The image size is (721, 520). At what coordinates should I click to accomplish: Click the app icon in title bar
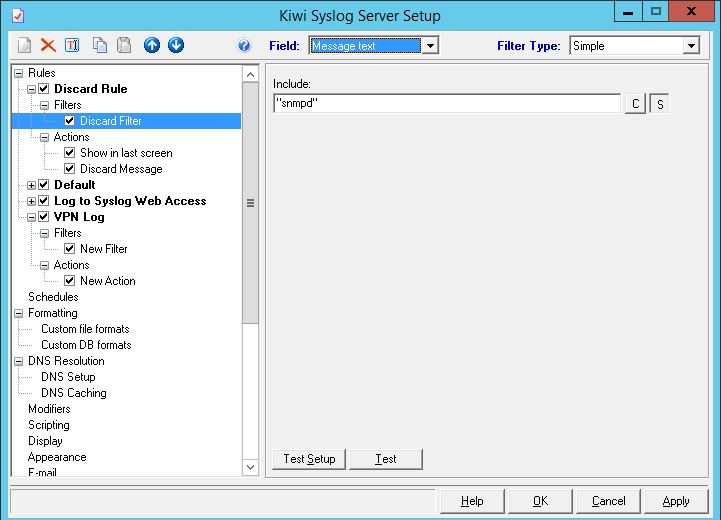[18, 16]
